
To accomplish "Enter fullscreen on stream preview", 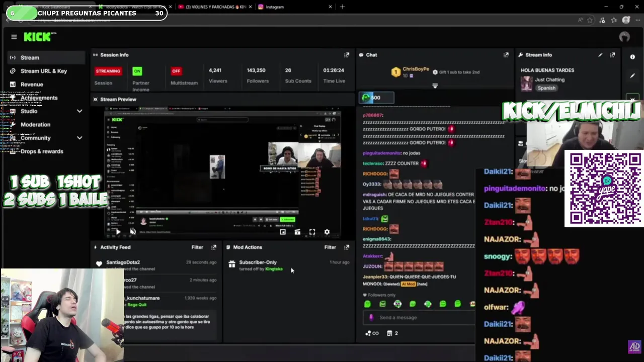I will [312, 232].
